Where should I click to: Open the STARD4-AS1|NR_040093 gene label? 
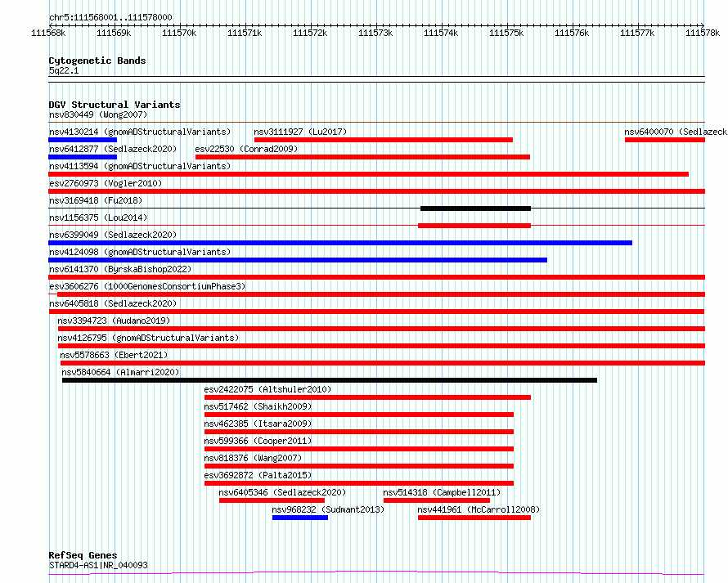98,565
